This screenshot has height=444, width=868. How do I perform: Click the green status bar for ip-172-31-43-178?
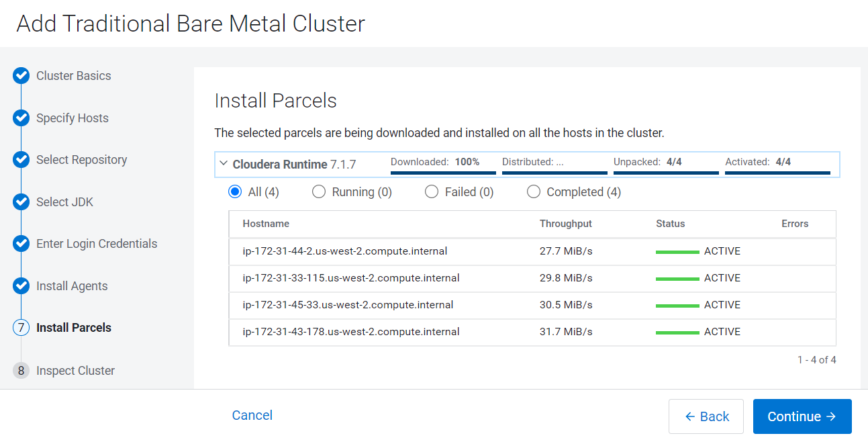677,332
